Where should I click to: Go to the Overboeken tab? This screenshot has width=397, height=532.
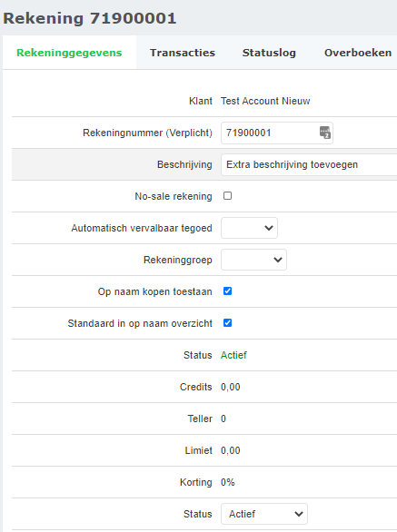(x=358, y=53)
